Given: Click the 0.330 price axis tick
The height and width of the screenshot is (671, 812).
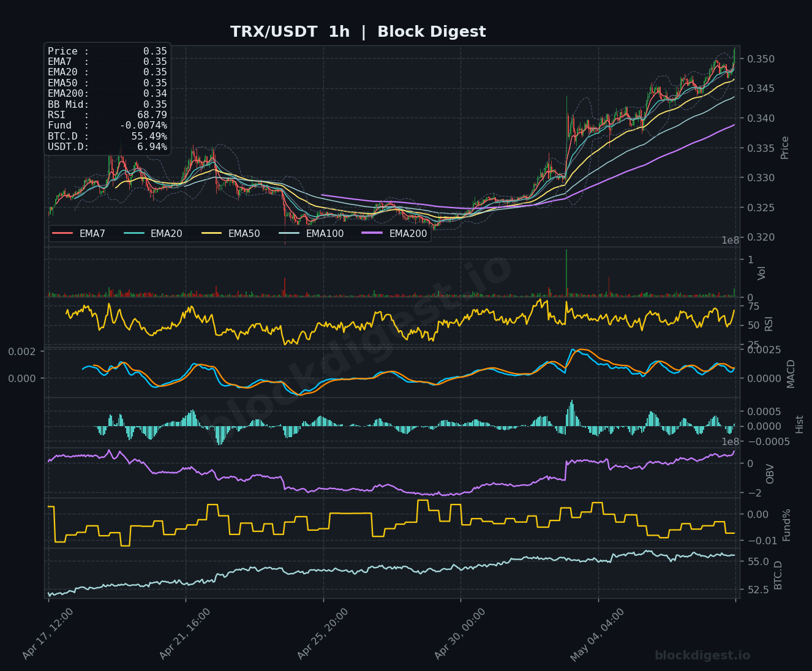Looking at the screenshot, I should coord(760,178).
